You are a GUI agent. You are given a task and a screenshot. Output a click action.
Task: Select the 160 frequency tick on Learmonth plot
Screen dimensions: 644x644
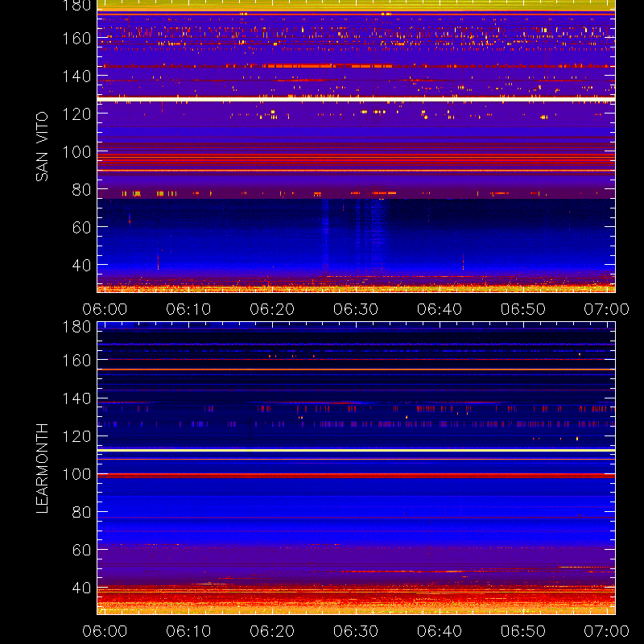[x=76, y=361]
